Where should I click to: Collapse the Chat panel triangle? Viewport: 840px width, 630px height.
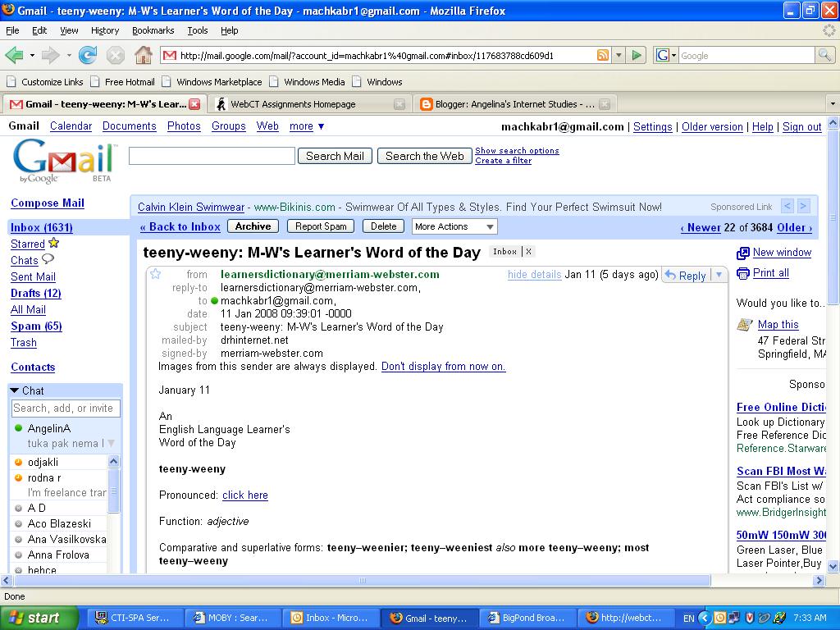15,390
